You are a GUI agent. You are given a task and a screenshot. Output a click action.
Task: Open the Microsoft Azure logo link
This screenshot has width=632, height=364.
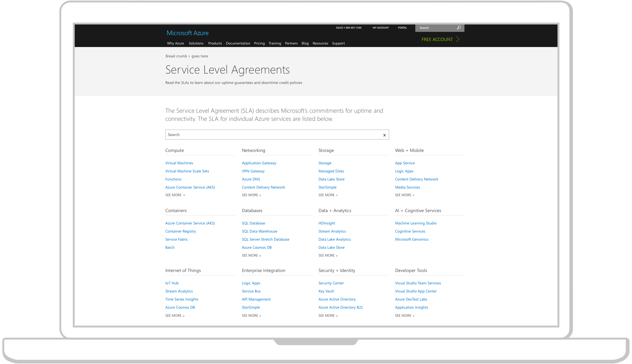coord(187,33)
